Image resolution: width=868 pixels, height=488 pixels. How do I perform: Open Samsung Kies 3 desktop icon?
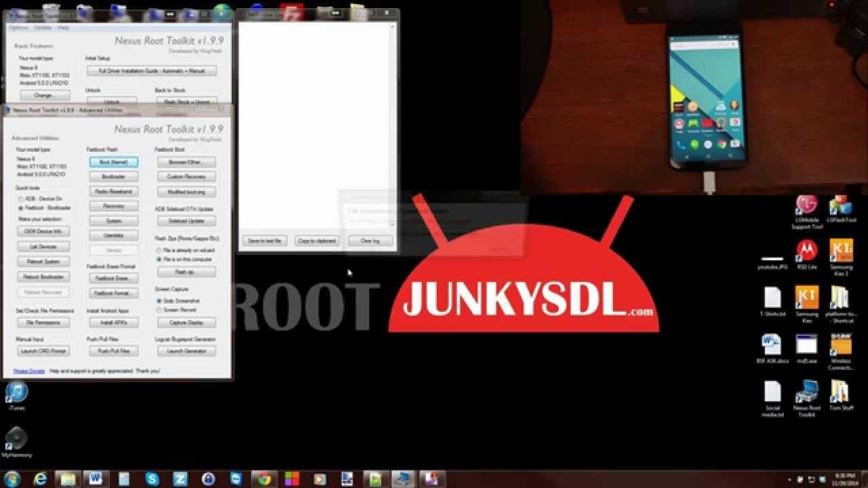pyautogui.click(x=841, y=258)
